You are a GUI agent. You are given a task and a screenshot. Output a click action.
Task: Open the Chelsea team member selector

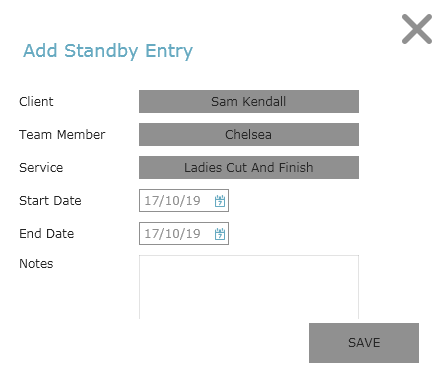click(249, 134)
